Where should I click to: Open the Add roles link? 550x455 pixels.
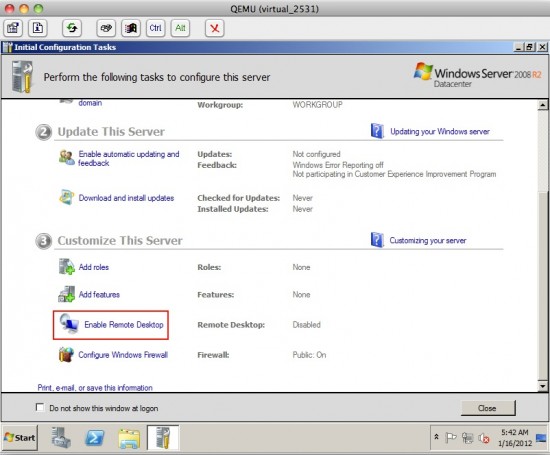point(94,267)
